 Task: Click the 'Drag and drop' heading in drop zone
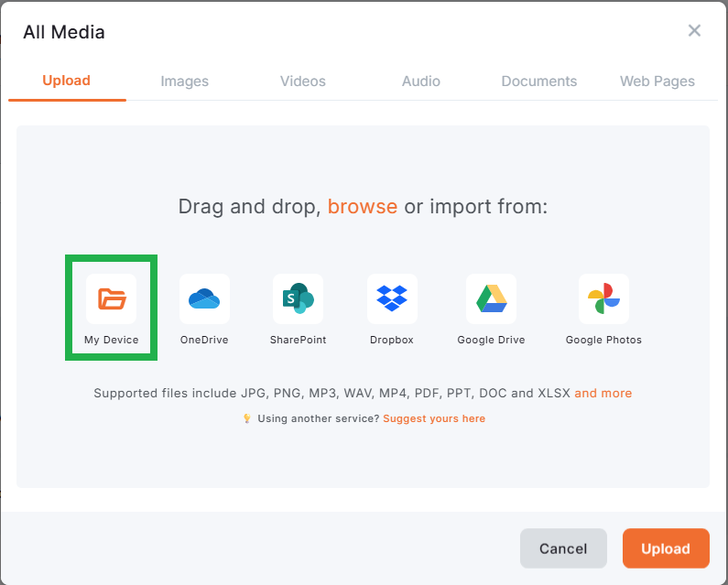pos(248,206)
